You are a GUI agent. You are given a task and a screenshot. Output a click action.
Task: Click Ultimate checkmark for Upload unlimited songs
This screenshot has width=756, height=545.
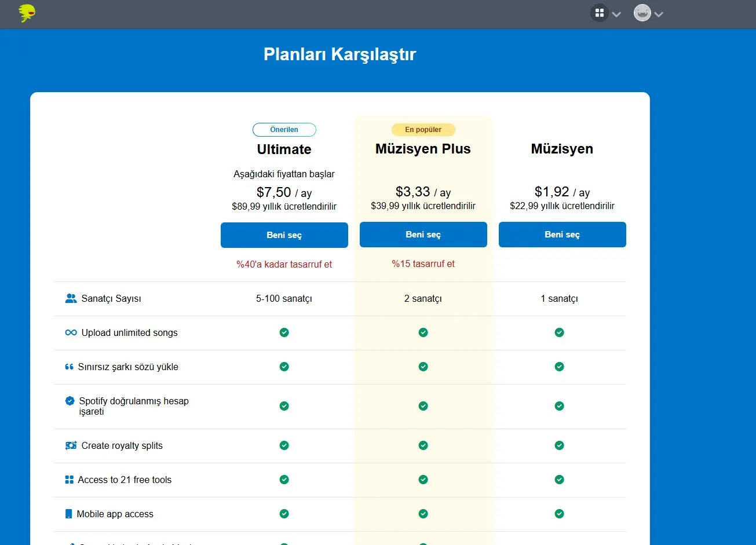coord(284,332)
